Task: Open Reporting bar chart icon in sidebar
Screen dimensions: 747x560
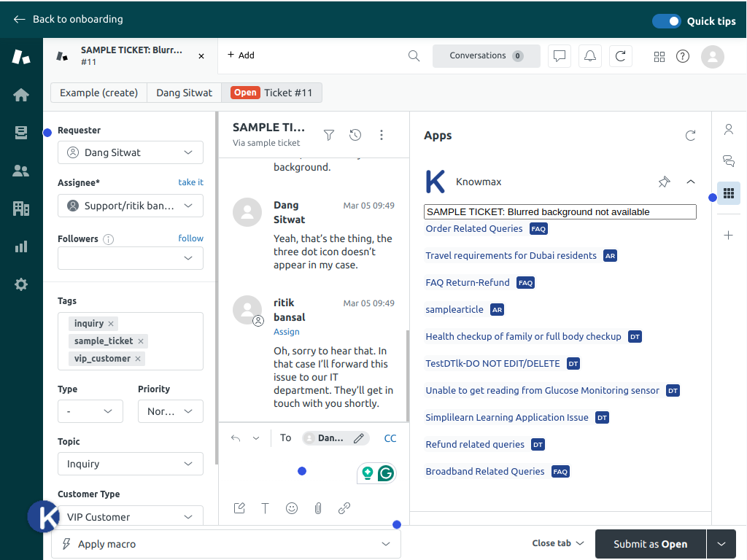Action: pyautogui.click(x=21, y=246)
